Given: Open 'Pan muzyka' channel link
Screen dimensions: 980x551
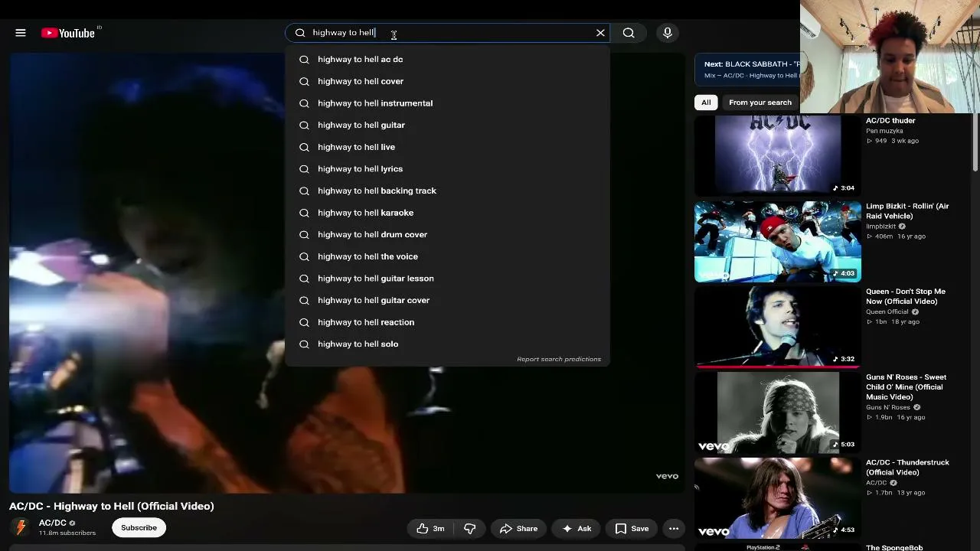Looking at the screenshot, I should [x=884, y=131].
